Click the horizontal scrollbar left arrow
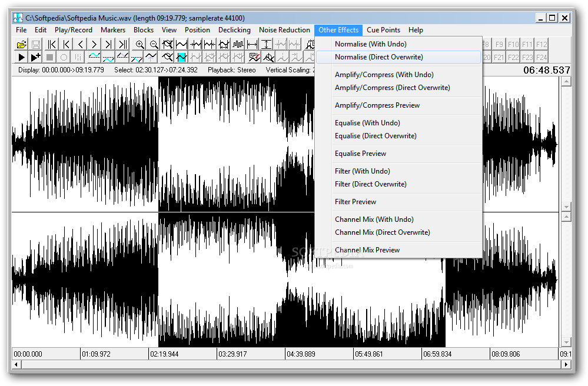 (16, 364)
